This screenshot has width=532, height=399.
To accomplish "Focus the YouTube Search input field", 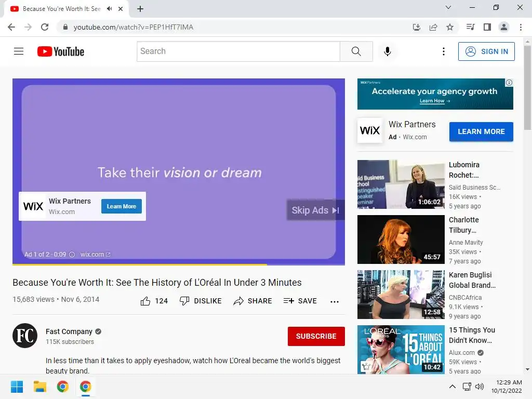I will pos(238,51).
